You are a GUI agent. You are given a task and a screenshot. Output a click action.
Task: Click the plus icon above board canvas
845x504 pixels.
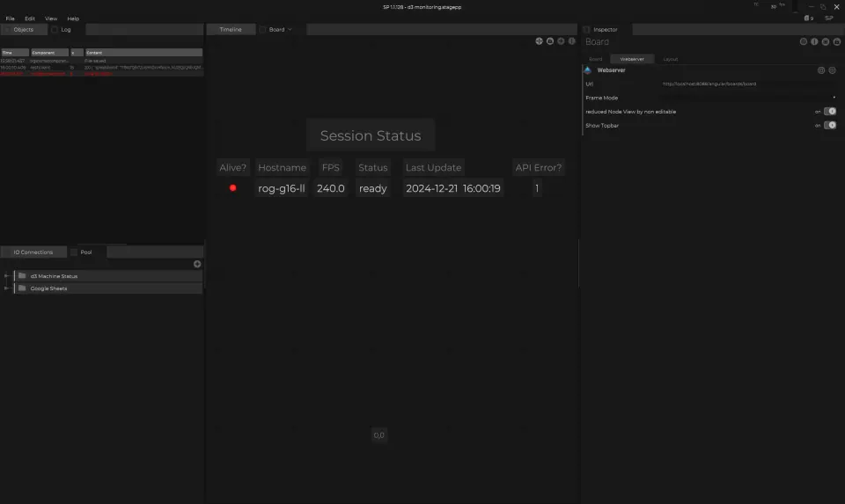[561, 41]
